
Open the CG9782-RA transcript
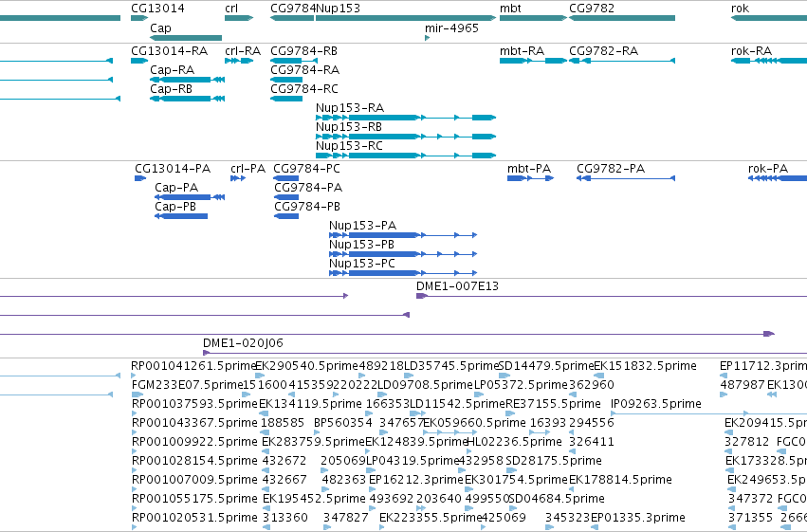click(622, 61)
